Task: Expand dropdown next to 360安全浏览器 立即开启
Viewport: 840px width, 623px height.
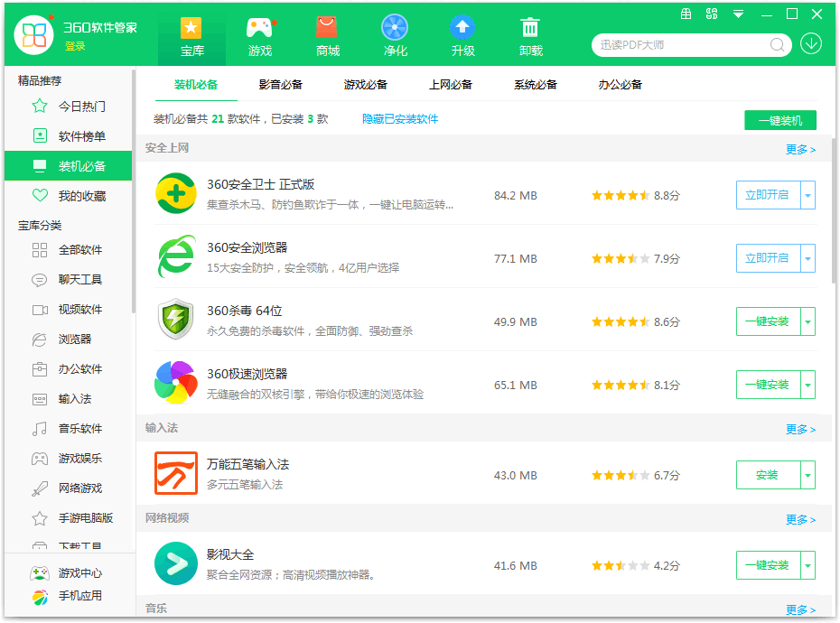Action: [x=807, y=258]
